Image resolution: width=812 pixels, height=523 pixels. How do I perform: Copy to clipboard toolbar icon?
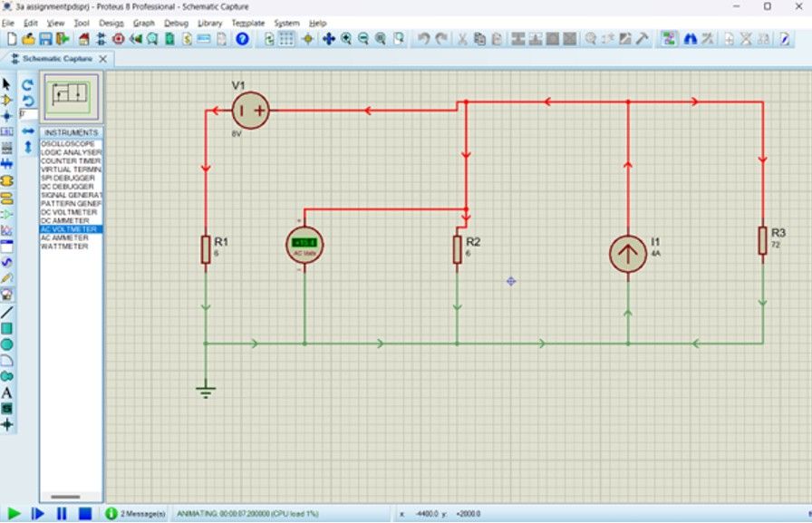pos(479,39)
